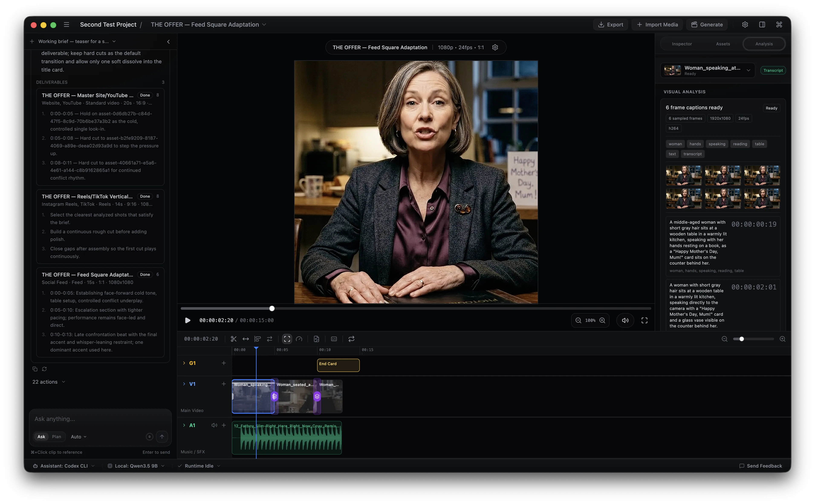
Task: Click the timeline zoom slider handle
Action: pyautogui.click(x=741, y=339)
